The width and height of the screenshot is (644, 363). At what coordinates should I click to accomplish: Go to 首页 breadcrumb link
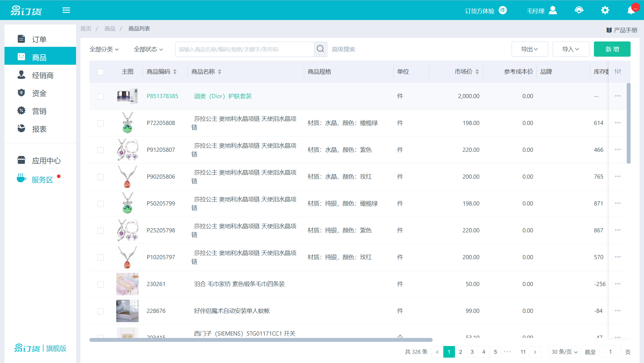(x=86, y=29)
